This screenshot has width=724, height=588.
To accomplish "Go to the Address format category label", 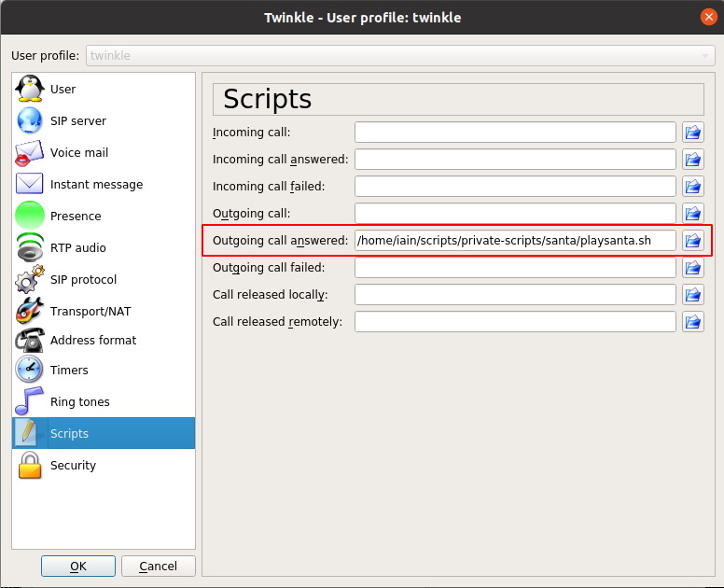I will tap(93, 340).
